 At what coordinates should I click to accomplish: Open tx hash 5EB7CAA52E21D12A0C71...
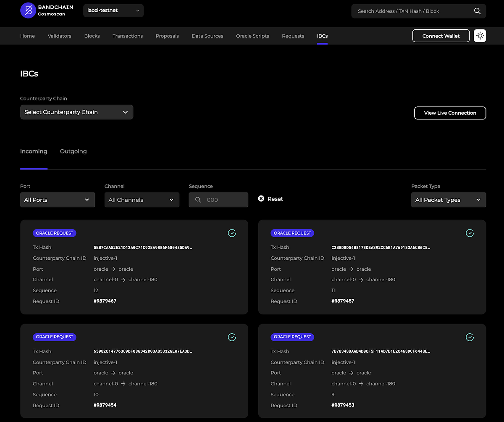click(143, 247)
